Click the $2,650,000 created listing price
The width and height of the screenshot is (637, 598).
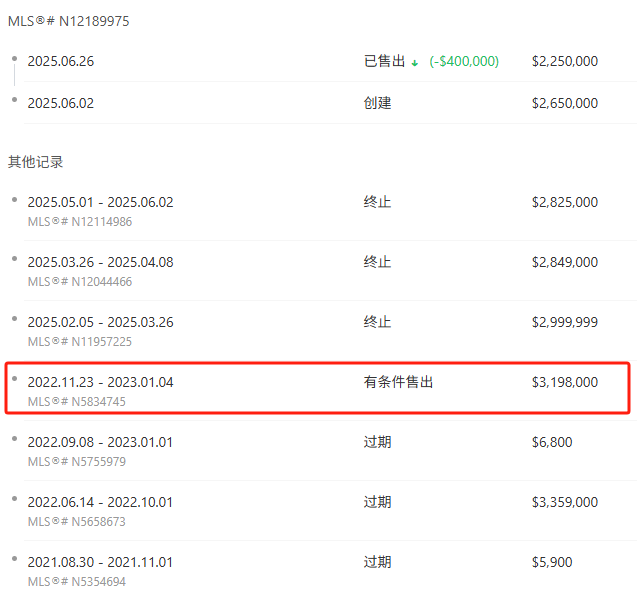pyautogui.click(x=564, y=103)
